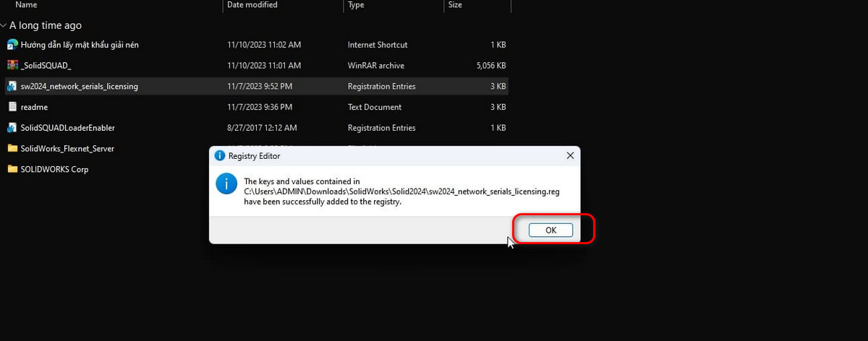
Task: Sort files by Date modified column
Action: 283,5
